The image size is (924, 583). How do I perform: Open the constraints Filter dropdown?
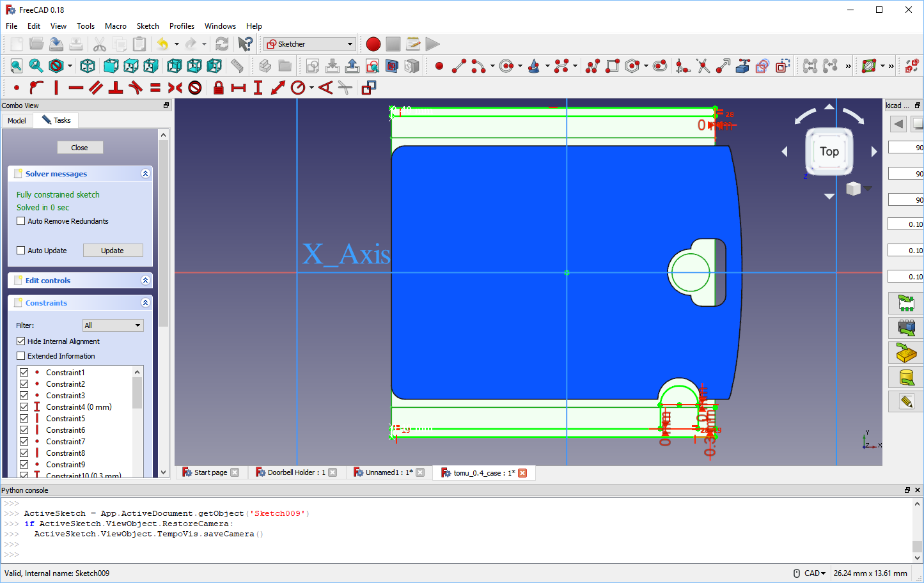point(113,325)
